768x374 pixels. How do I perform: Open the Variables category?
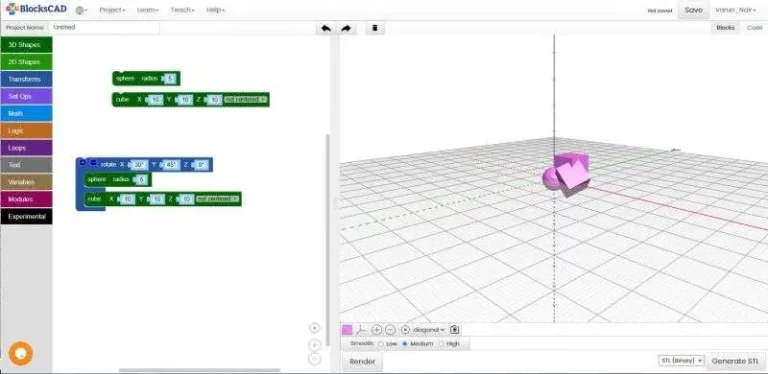[x=26, y=182]
